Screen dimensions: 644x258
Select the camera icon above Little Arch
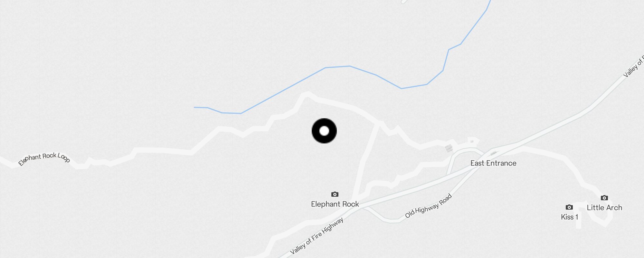604,198
